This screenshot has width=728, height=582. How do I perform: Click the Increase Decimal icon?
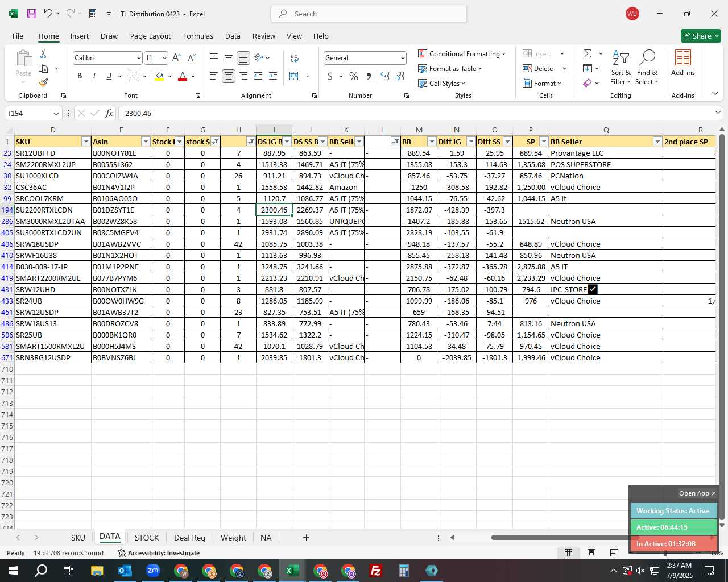tap(385, 76)
